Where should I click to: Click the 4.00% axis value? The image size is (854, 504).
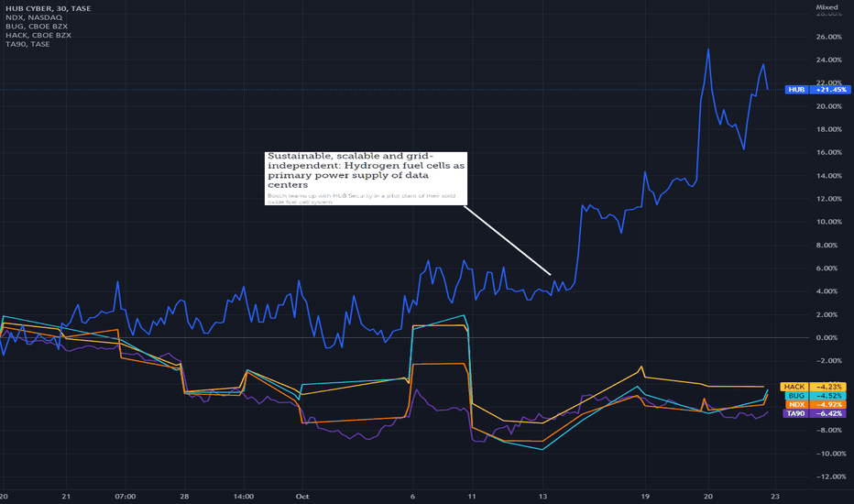pos(828,291)
